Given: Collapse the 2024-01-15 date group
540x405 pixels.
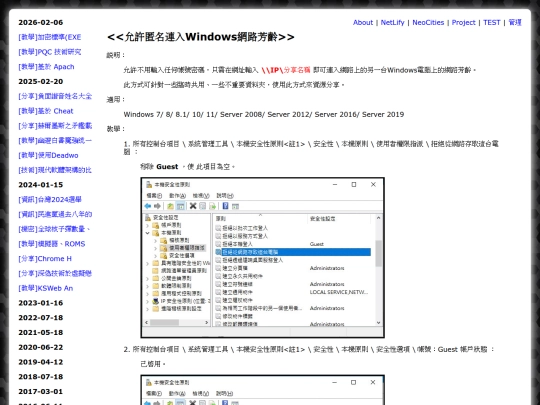Looking at the screenshot, I should tap(41, 185).
